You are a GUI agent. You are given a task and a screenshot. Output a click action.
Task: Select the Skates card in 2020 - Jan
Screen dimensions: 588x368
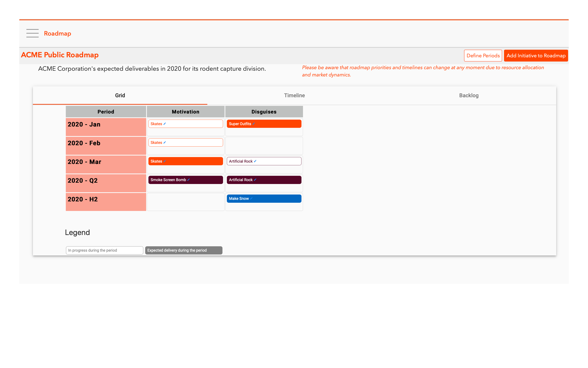186,124
